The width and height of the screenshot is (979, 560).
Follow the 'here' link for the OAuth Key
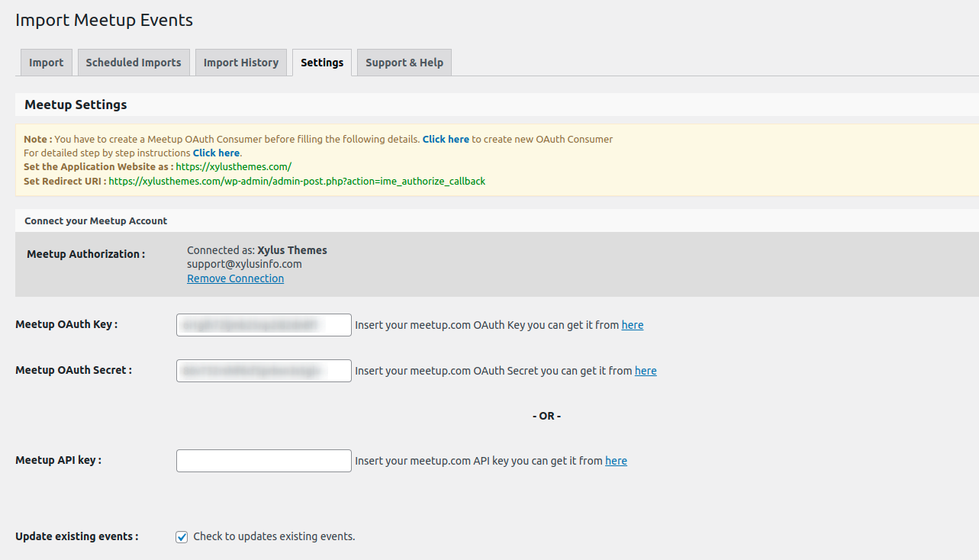632,325
